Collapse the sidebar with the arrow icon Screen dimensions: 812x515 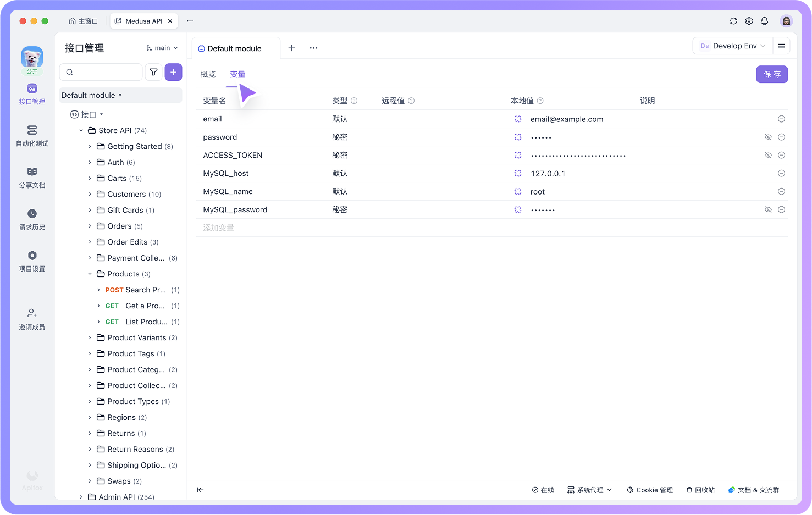tap(200, 490)
